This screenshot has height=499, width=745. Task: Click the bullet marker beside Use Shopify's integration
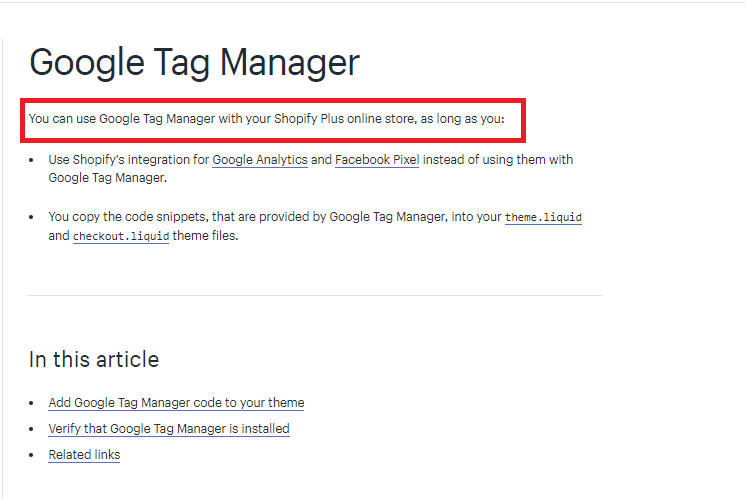pyautogui.click(x=31, y=160)
